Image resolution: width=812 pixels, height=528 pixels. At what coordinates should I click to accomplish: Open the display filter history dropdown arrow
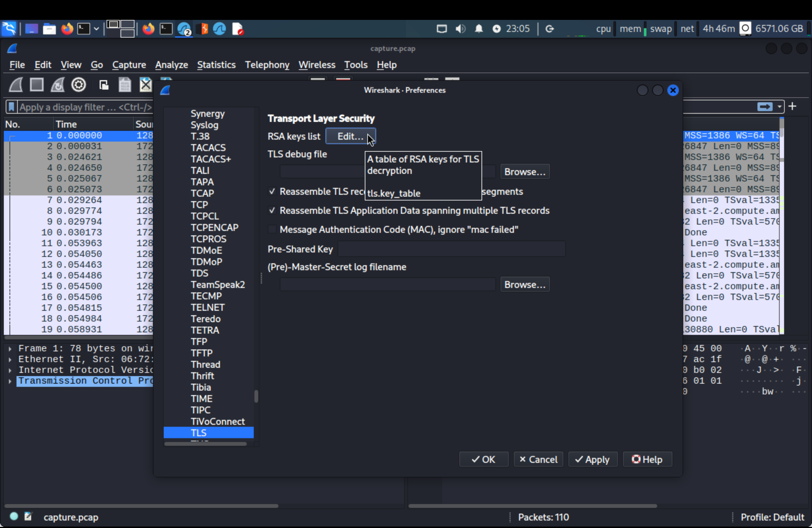click(x=780, y=107)
